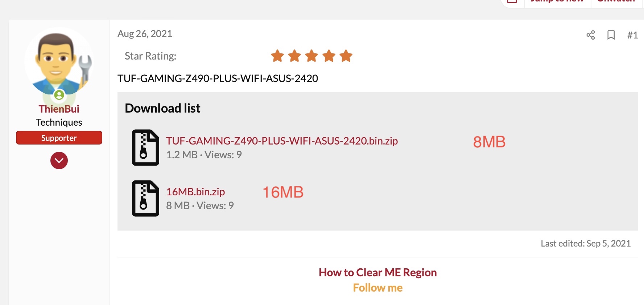
Task: Open the How to Clear ME Region link
Action: pyautogui.click(x=377, y=272)
